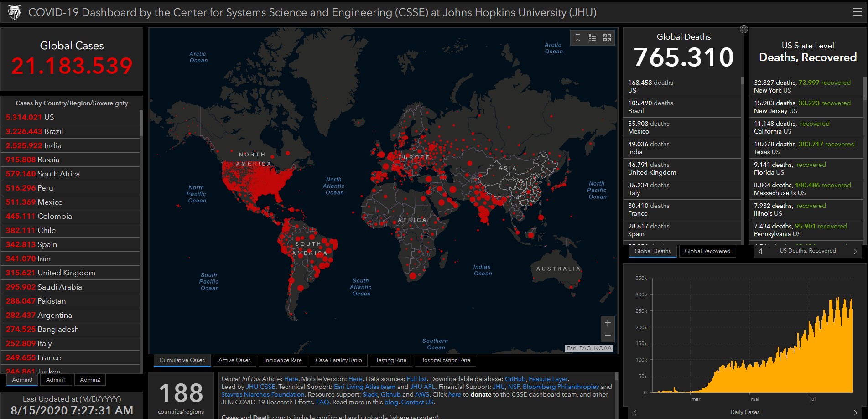Show the map legend list icon
The height and width of the screenshot is (419, 868).
tap(593, 38)
